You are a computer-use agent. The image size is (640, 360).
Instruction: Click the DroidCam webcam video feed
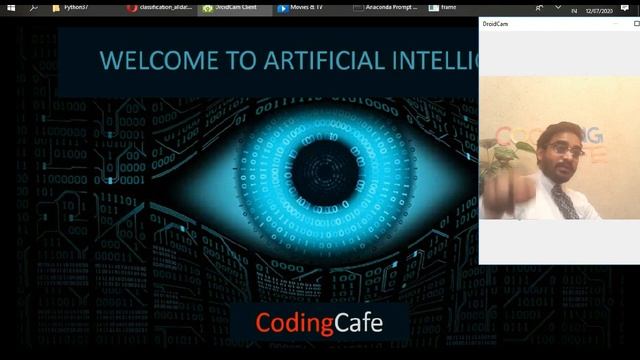[559, 148]
